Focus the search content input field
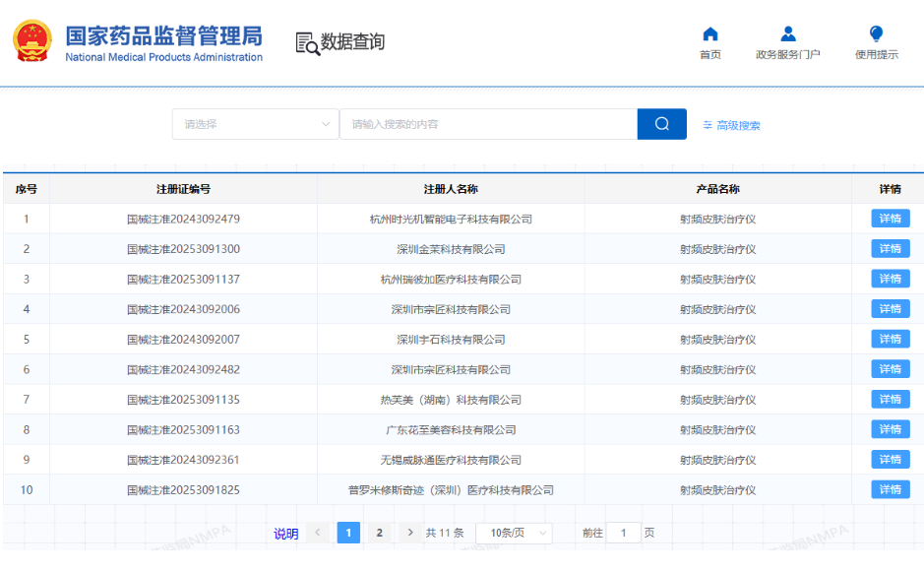The image size is (924, 572). pos(488,124)
